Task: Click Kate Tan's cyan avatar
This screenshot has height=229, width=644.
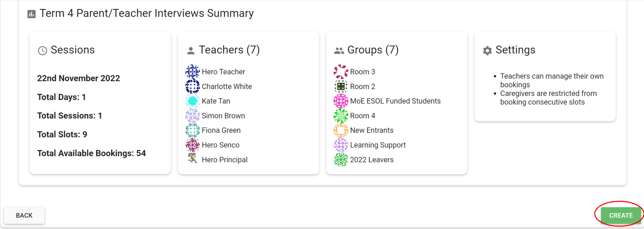Action: (192, 101)
